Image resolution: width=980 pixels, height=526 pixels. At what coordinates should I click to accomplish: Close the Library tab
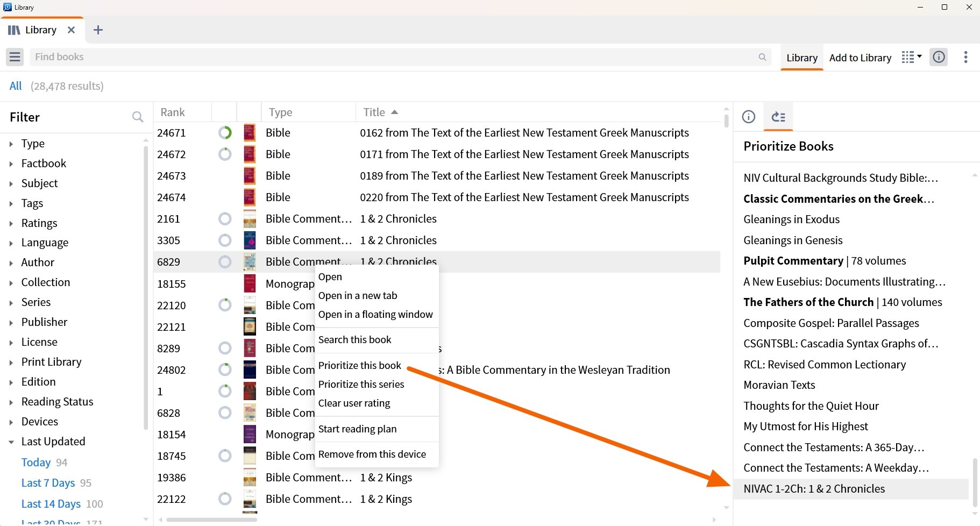(x=71, y=30)
